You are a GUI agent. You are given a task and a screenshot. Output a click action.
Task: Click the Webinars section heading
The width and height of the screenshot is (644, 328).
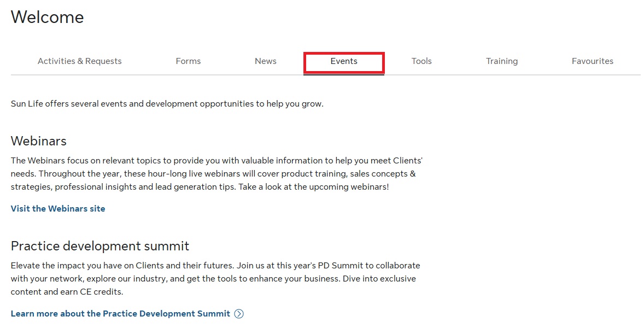pos(39,141)
